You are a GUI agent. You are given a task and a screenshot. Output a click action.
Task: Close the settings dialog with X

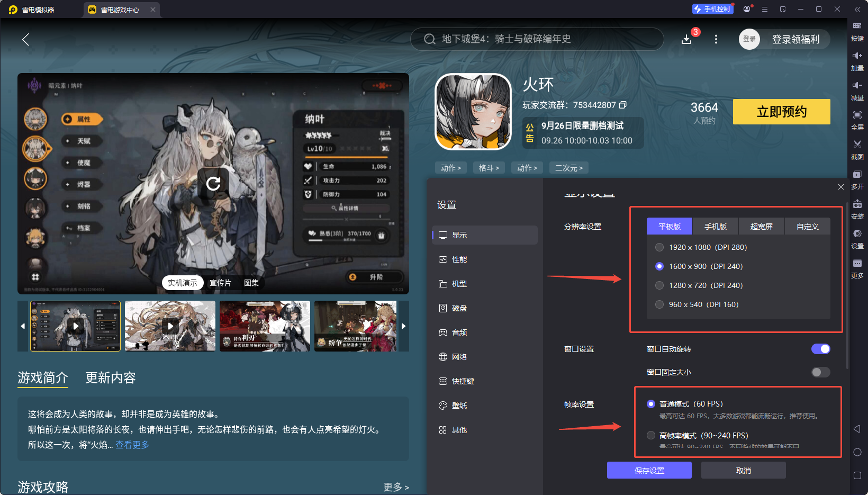(841, 187)
